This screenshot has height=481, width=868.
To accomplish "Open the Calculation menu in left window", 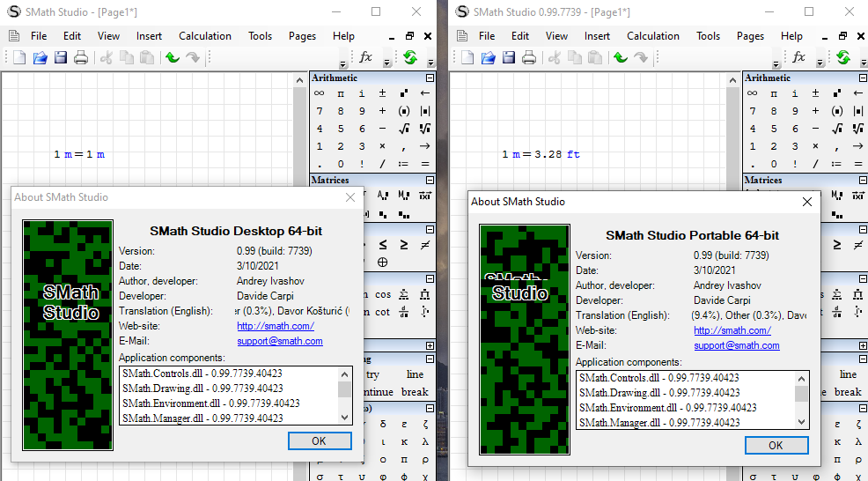I will pos(205,36).
